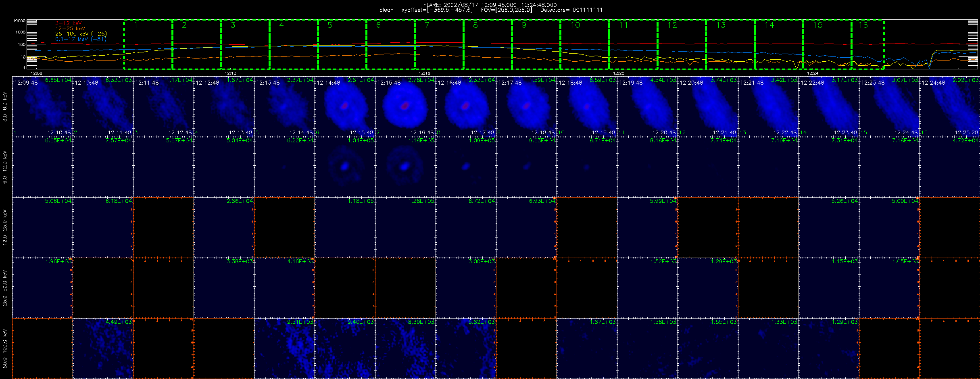The width and height of the screenshot is (980, 379).
Task: Click the 25.0–50.0 keV row label
Action: click(5, 288)
